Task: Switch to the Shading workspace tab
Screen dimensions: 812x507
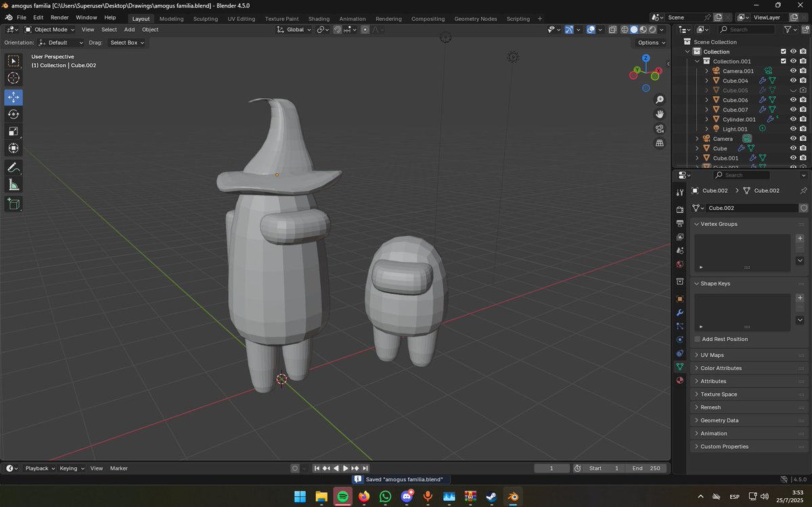Action: click(319, 19)
